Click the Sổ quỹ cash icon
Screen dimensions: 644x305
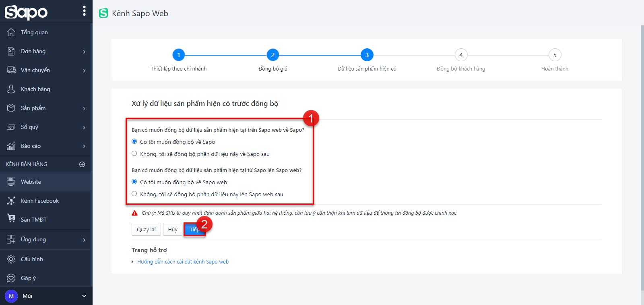click(x=11, y=127)
